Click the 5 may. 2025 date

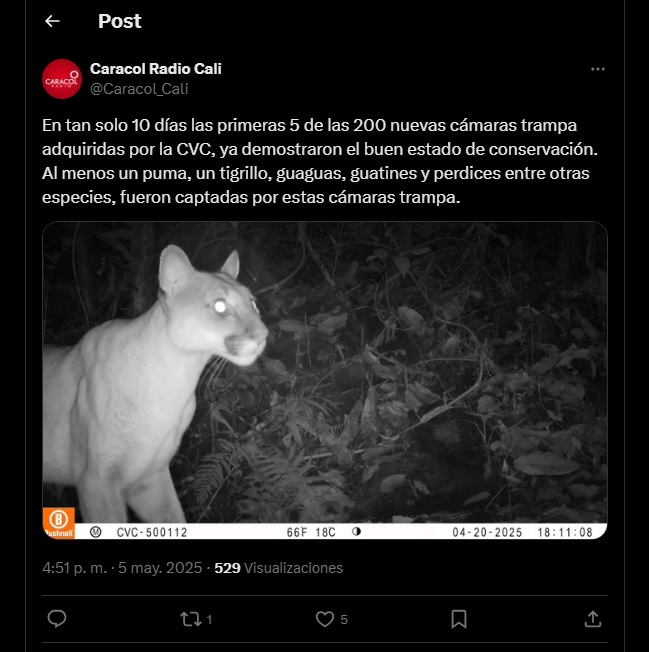[x=160, y=568]
